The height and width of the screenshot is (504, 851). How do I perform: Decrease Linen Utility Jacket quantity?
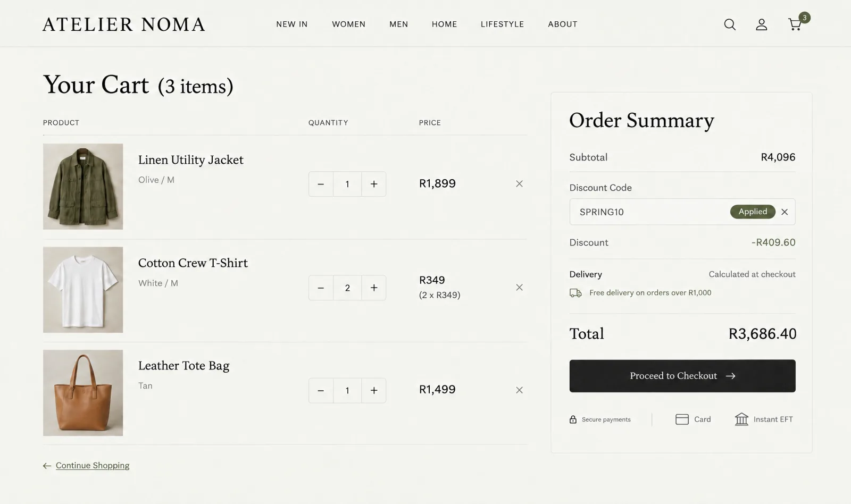point(321,184)
